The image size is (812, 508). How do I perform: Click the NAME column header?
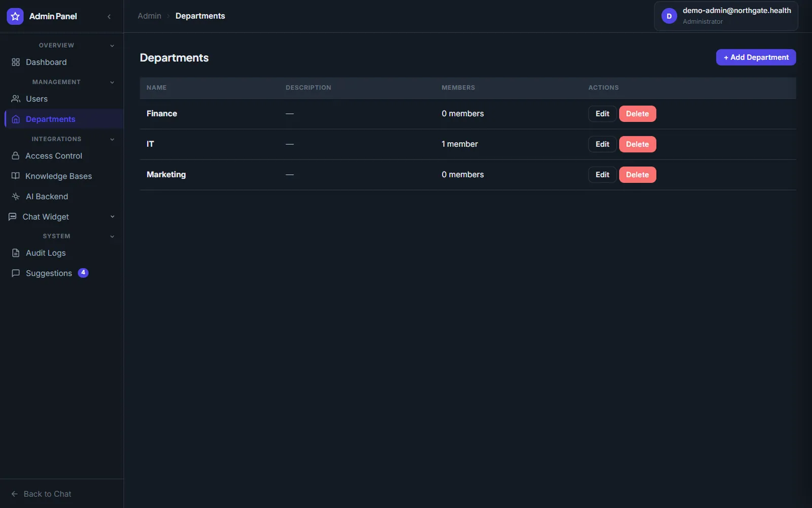click(x=156, y=87)
